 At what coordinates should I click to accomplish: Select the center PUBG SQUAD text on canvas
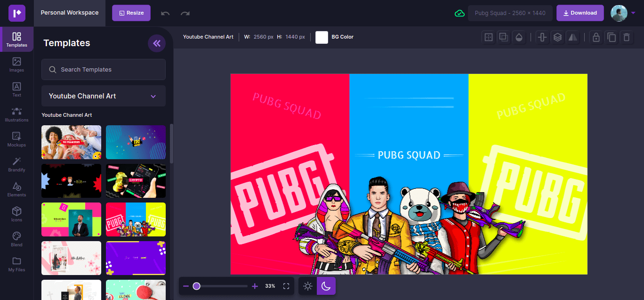pyautogui.click(x=409, y=155)
